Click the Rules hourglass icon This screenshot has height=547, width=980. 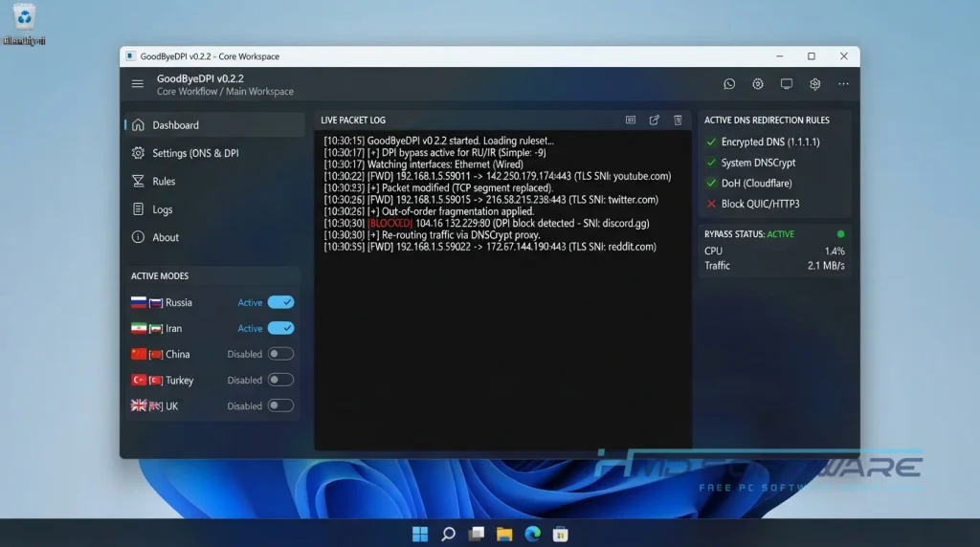[x=138, y=181]
